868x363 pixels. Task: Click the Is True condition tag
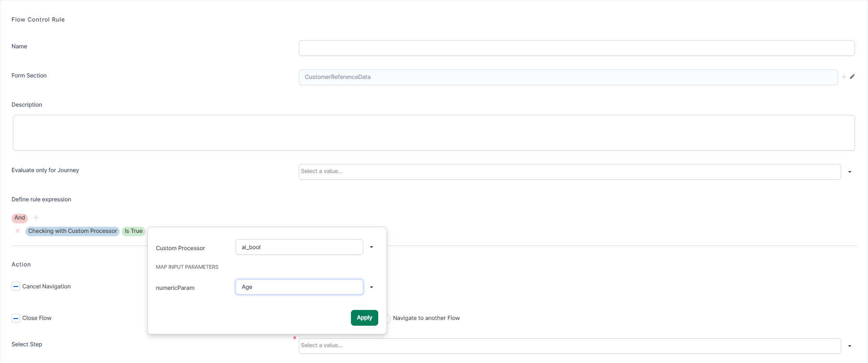click(x=134, y=231)
